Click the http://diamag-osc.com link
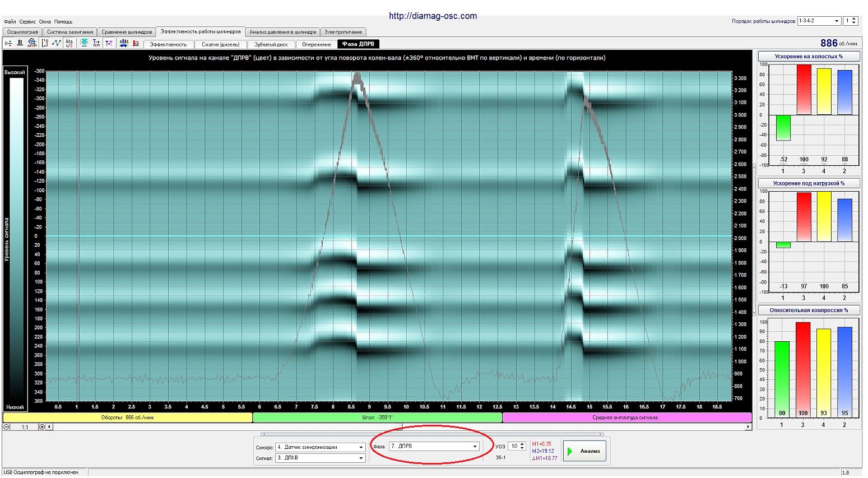The width and height of the screenshot is (868, 478). pyautogui.click(x=433, y=16)
